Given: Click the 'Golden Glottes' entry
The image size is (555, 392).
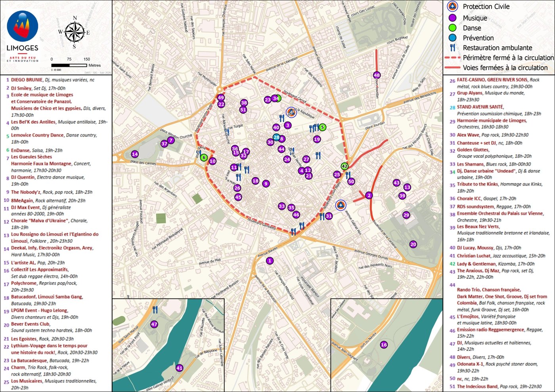Looking at the screenshot, I should tap(494, 153).
